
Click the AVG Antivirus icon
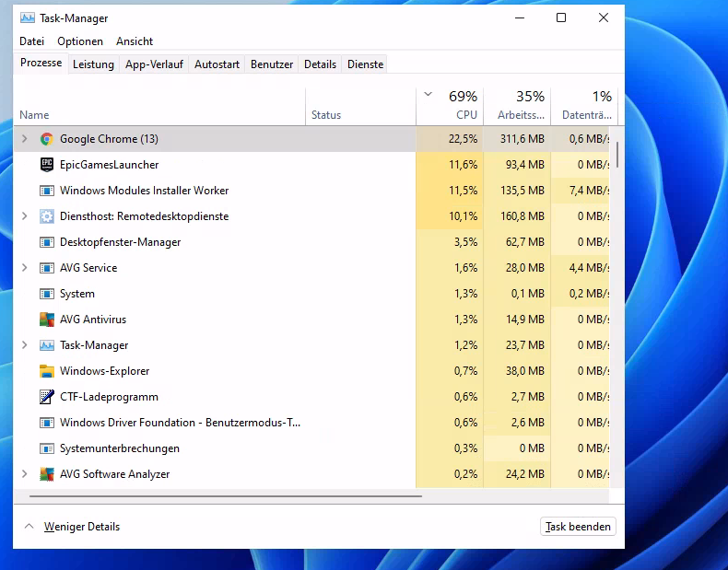click(x=46, y=320)
